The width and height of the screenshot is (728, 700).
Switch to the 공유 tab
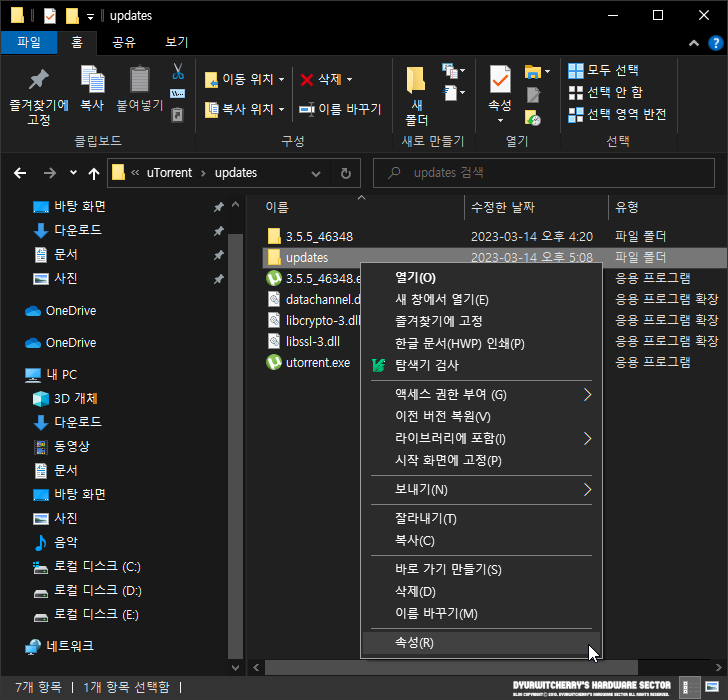(124, 43)
